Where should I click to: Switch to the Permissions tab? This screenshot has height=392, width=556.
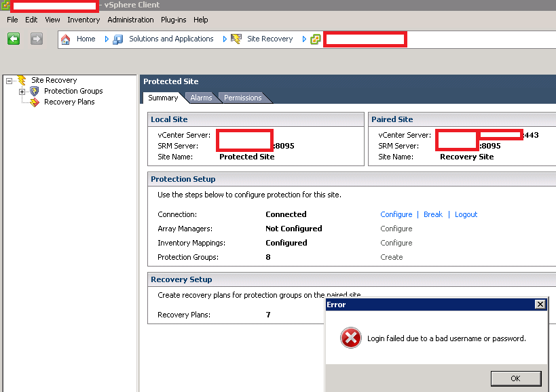pos(242,98)
